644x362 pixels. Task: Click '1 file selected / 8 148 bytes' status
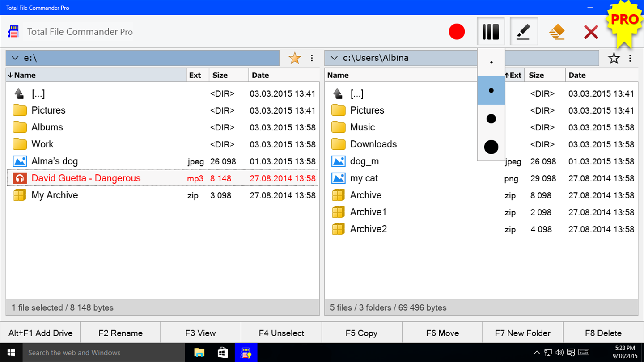(63, 307)
